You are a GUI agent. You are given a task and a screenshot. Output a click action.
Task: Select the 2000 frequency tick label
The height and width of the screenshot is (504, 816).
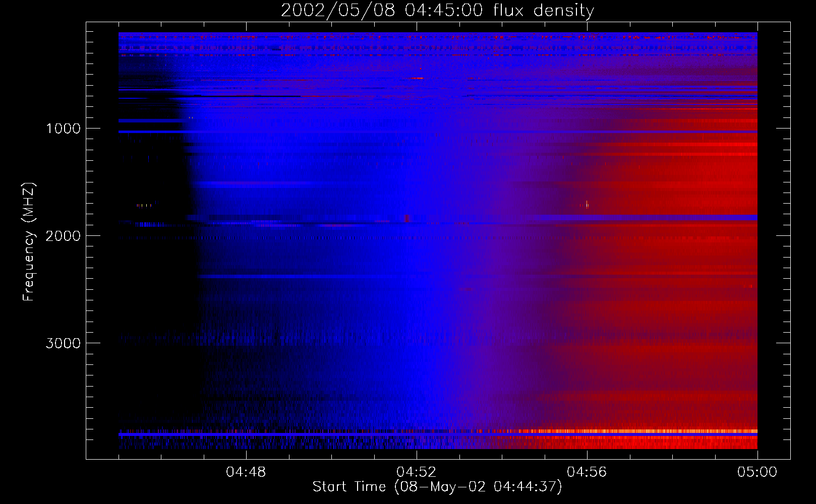63,236
